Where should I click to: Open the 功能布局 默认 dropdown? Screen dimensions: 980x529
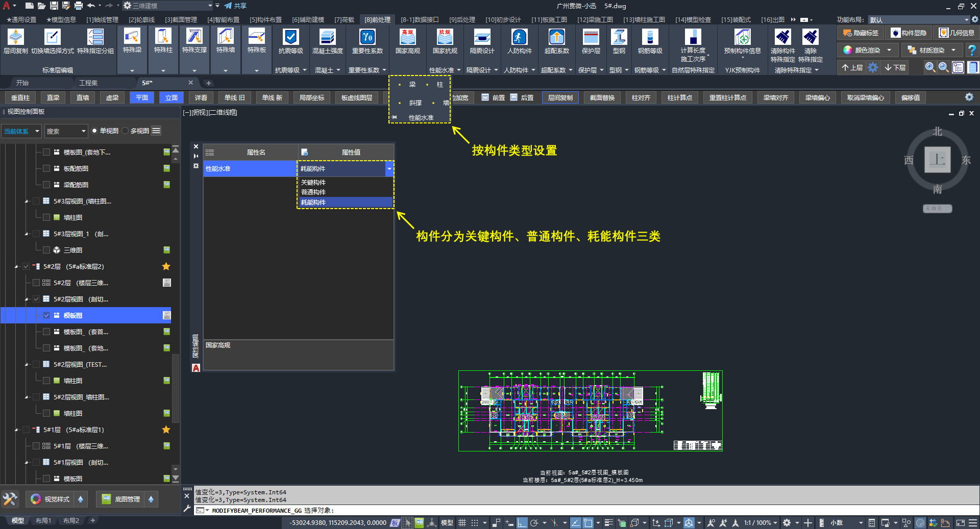pos(919,20)
